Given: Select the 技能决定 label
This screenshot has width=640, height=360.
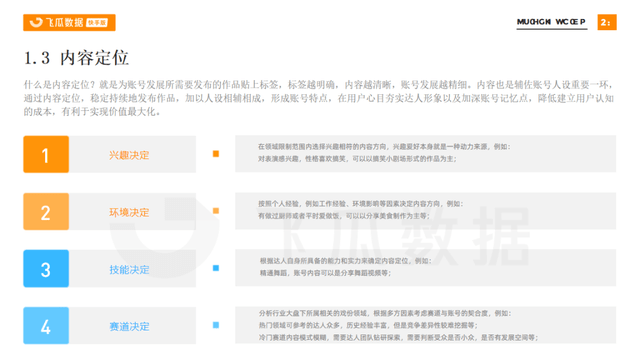Looking at the screenshot, I should pyautogui.click(x=129, y=269).
